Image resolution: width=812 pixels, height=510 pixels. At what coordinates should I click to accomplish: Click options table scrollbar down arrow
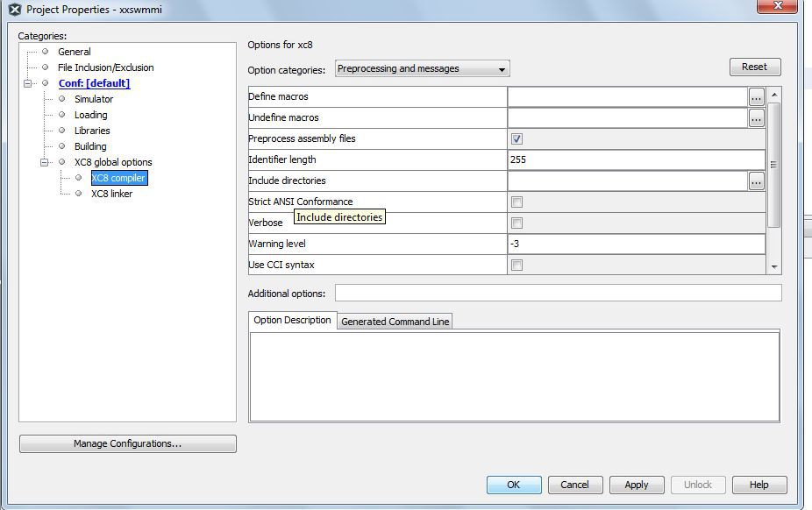pyautogui.click(x=774, y=267)
